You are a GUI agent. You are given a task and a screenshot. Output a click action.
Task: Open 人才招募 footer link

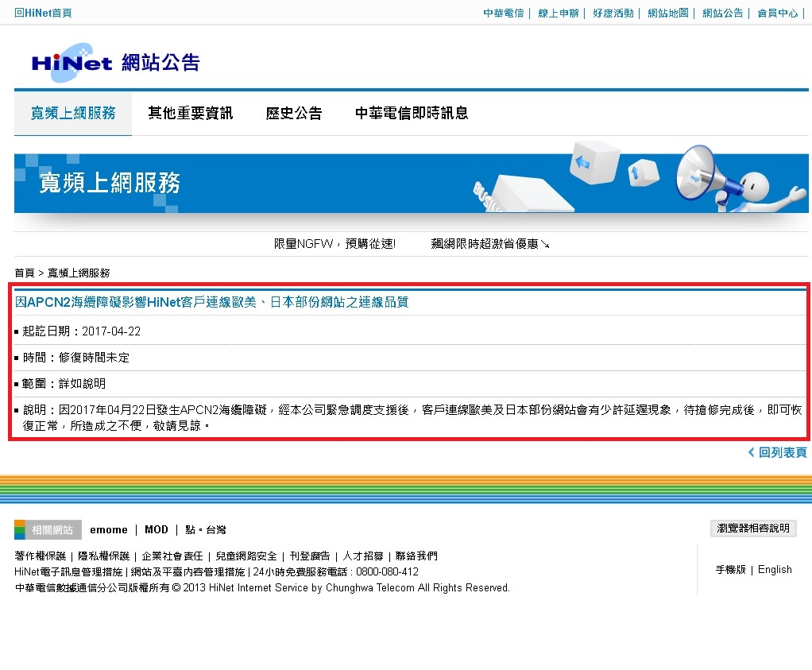pyautogui.click(x=363, y=556)
